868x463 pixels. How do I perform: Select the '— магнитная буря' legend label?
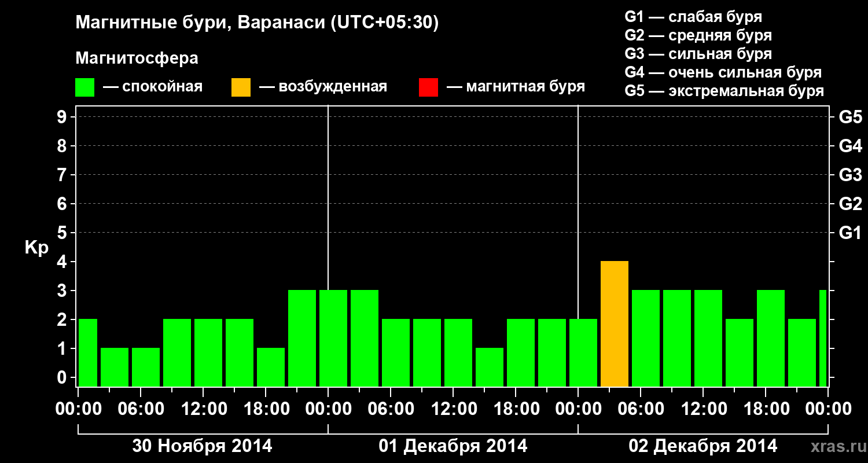[x=516, y=87]
